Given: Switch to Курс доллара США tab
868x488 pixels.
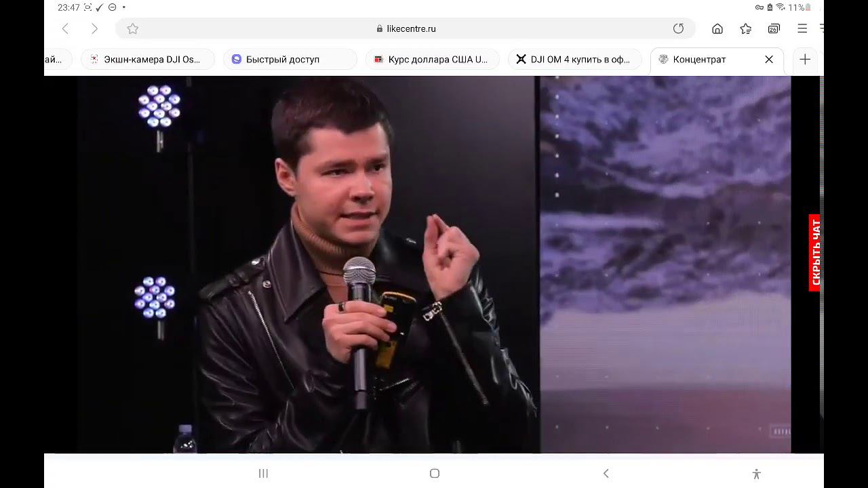Looking at the screenshot, I should pyautogui.click(x=433, y=59).
